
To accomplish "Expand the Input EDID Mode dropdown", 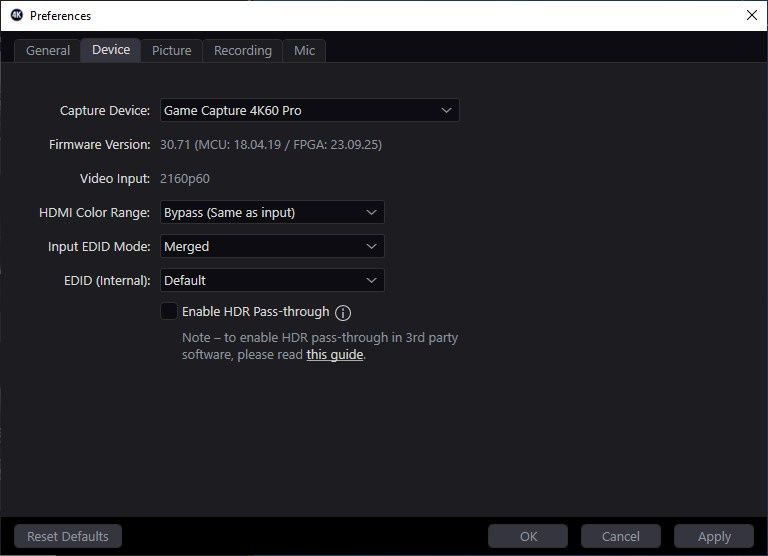I will (272, 246).
